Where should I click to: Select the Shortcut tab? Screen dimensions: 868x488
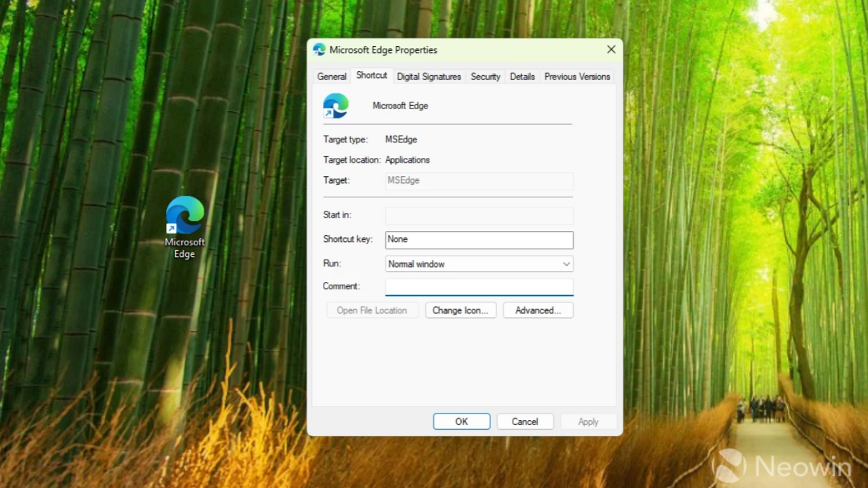point(372,76)
